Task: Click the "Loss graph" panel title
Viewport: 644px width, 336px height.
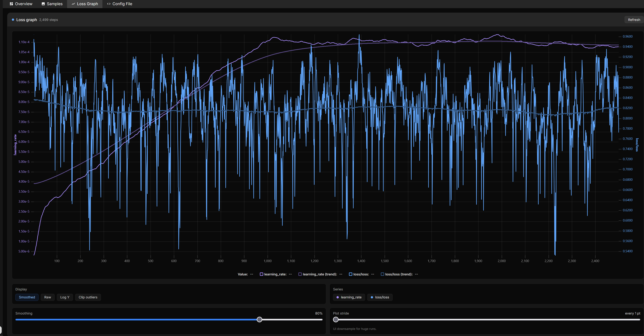Action: [26, 20]
